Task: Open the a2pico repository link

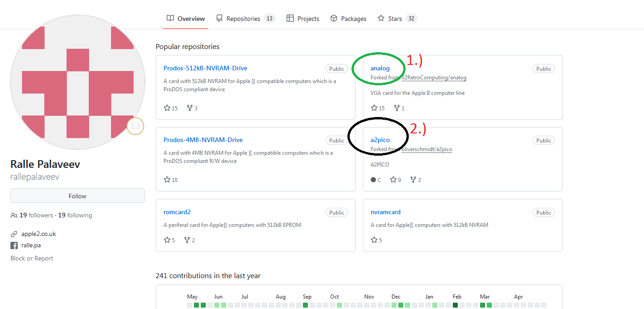Action: tap(380, 140)
